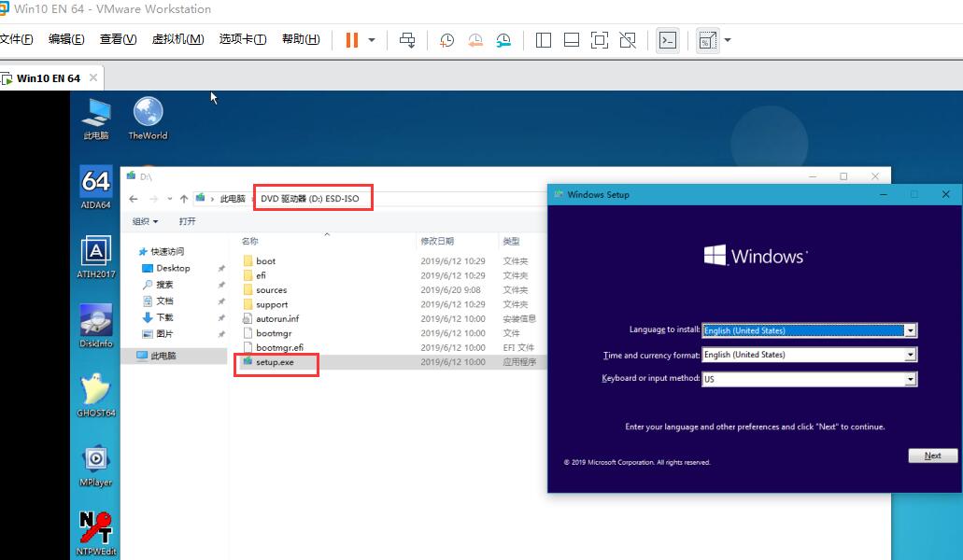This screenshot has width=963, height=560.
Task: Open the Keyboard or input method dropdown
Action: (910, 379)
